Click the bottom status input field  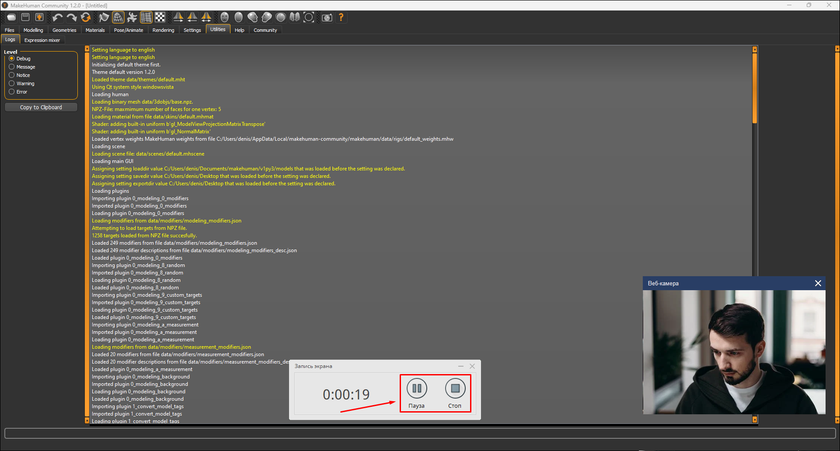click(x=420, y=433)
